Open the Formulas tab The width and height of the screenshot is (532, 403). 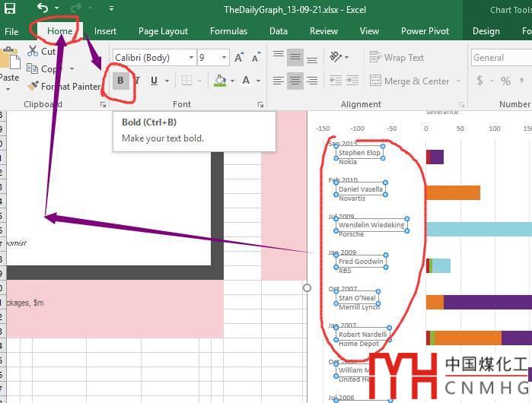[228, 31]
